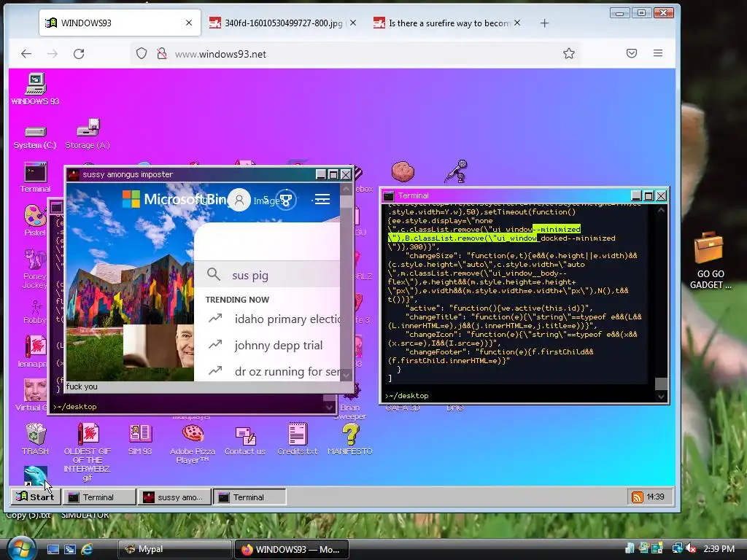Click the WINDOWS93 Mozilla button in Vista taskbar
The height and width of the screenshot is (560, 747).
[292, 549]
